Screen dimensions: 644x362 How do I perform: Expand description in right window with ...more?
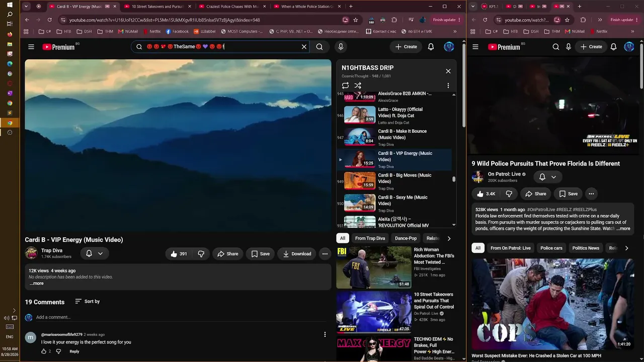coord(623,229)
